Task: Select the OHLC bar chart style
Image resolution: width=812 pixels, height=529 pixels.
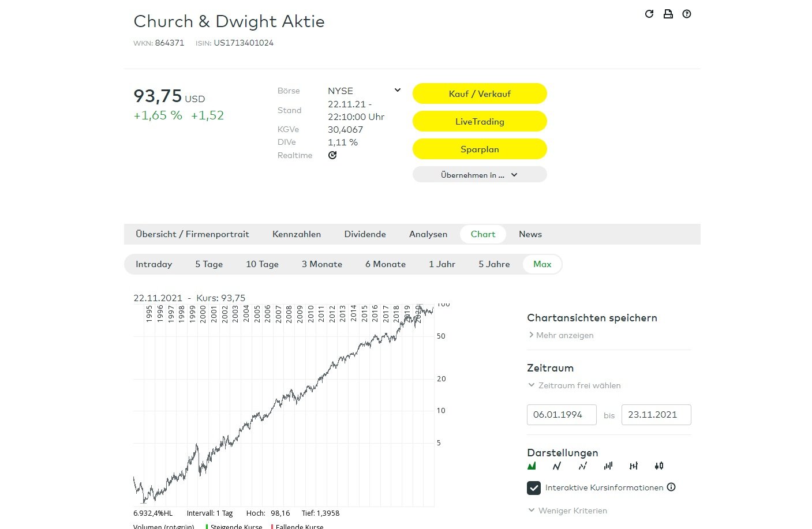Action: pyautogui.click(x=634, y=466)
